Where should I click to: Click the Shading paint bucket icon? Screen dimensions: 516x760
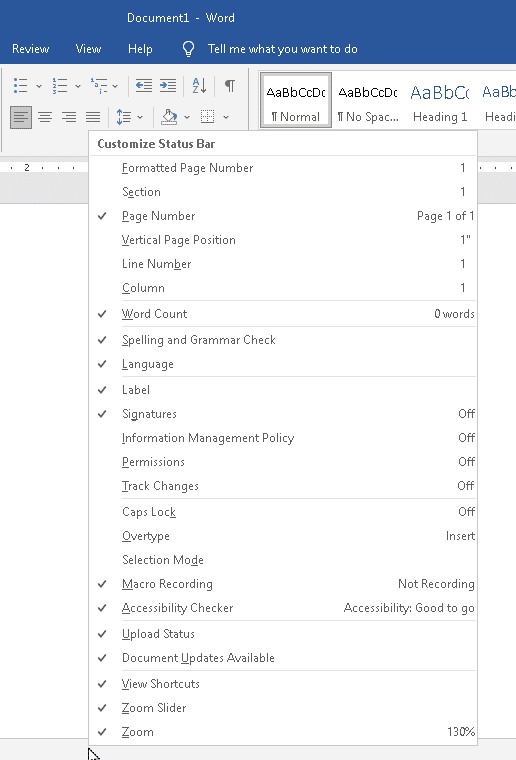pos(169,117)
